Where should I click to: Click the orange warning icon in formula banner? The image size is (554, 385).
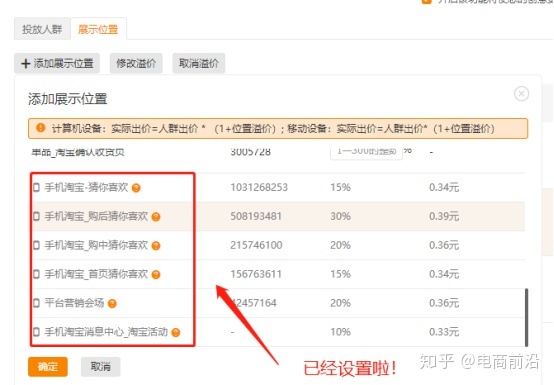[x=41, y=128]
